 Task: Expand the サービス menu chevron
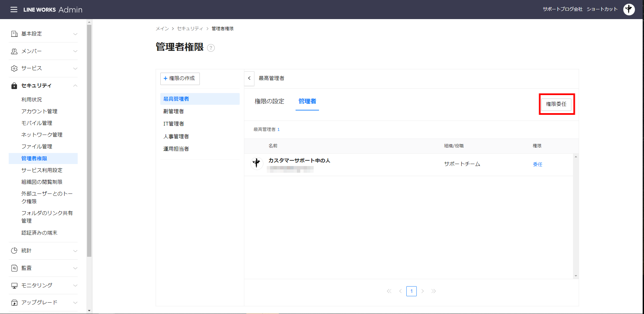click(75, 68)
